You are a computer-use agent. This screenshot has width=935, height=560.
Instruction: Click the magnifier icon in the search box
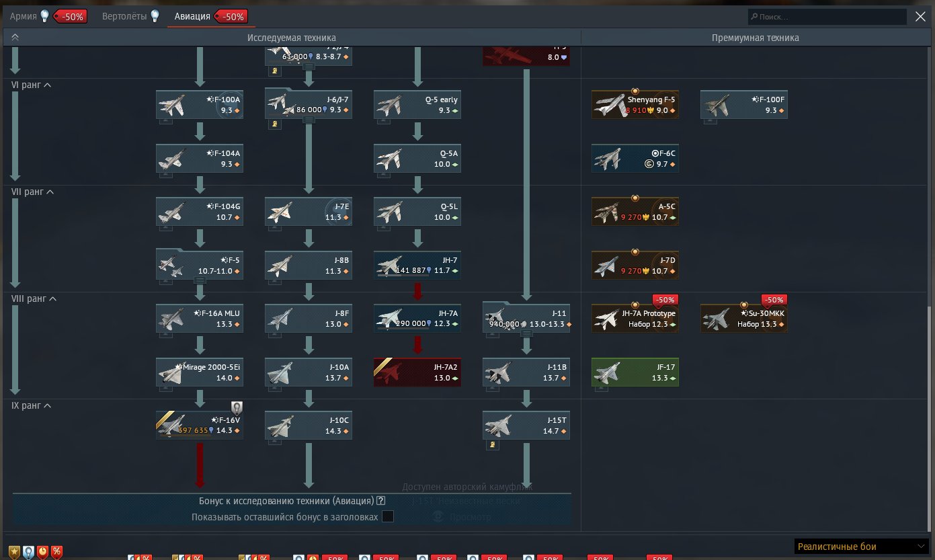point(754,17)
